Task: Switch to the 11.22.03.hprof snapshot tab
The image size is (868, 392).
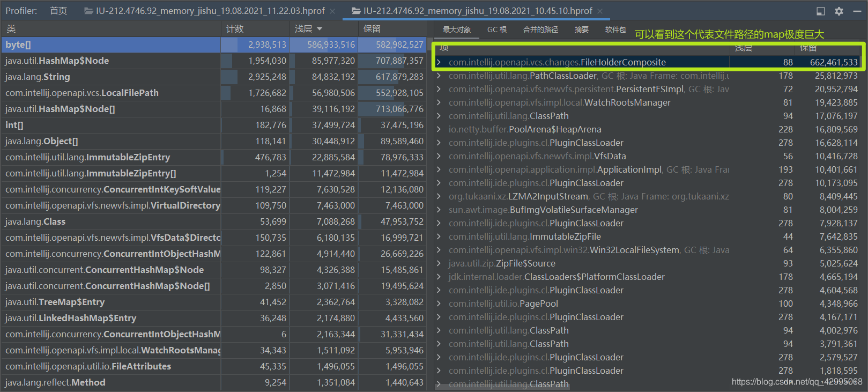Action: tap(210, 11)
